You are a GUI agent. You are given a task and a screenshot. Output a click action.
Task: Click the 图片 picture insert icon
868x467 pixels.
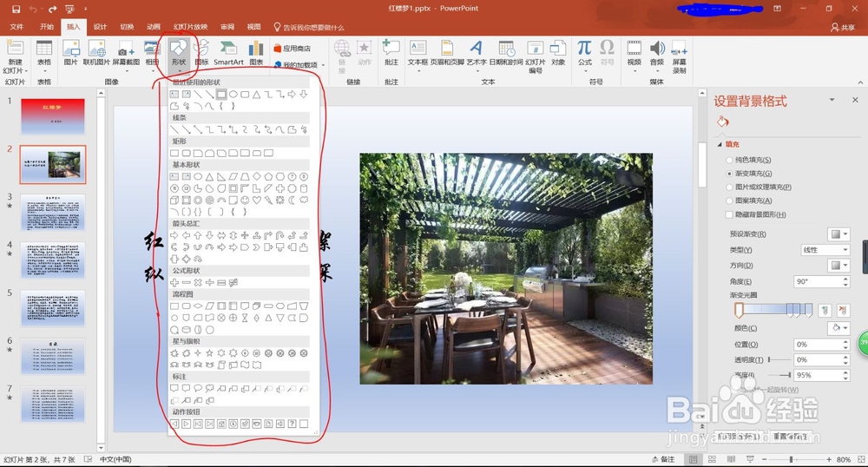tap(71, 48)
